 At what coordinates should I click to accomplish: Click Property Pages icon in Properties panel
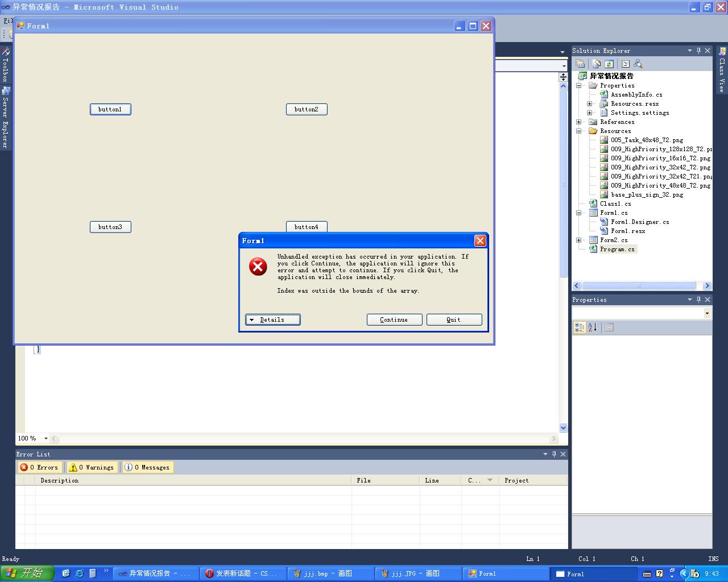[609, 327]
